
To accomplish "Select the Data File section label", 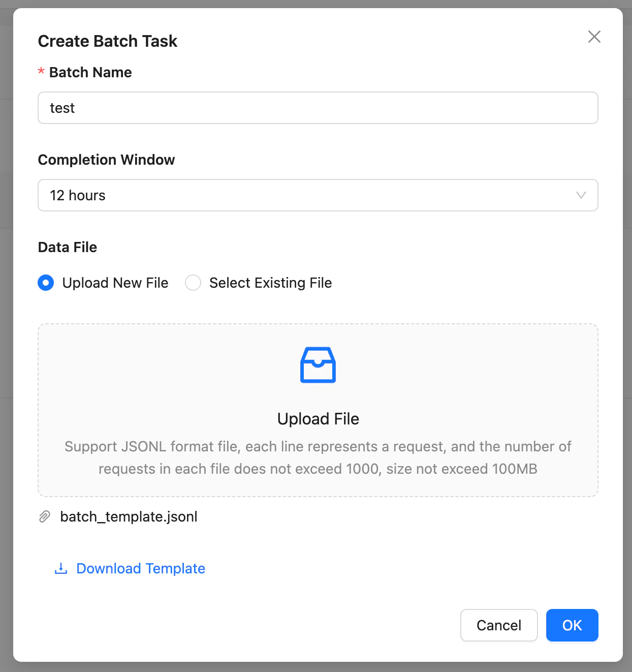I will point(67,247).
